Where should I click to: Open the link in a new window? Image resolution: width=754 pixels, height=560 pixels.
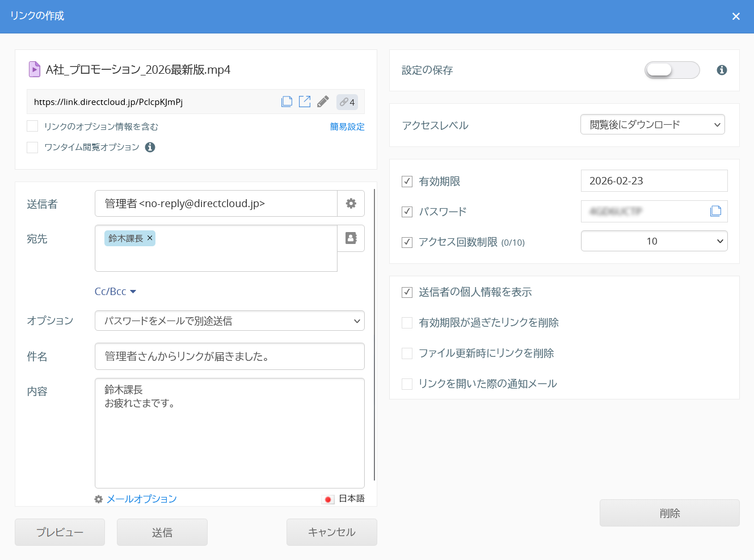[305, 102]
